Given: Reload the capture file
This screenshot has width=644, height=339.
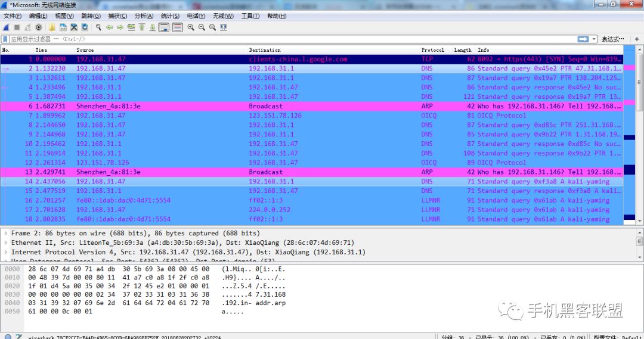Looking at the screenshot, I should coord(85,27).
